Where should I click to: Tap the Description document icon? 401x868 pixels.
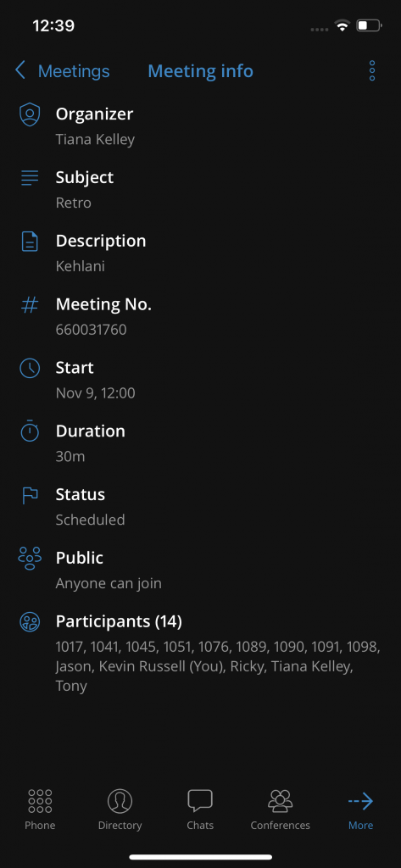coord(30,242)
